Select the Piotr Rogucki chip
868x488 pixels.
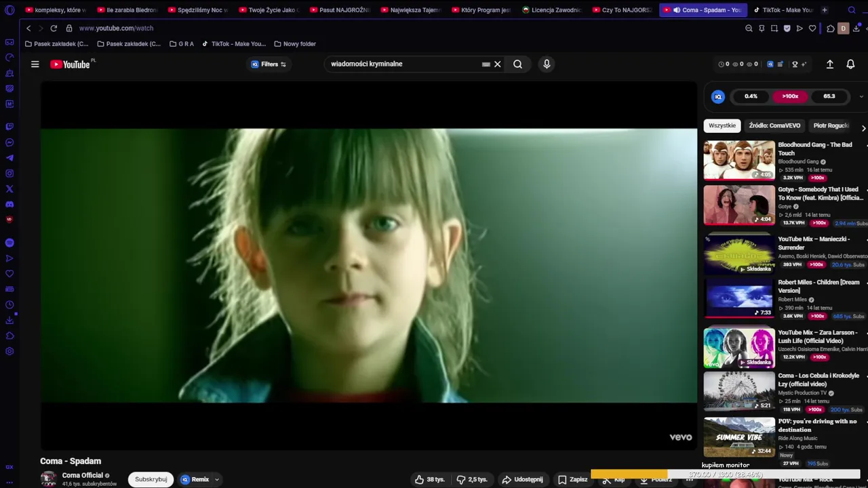pos(831,125)
